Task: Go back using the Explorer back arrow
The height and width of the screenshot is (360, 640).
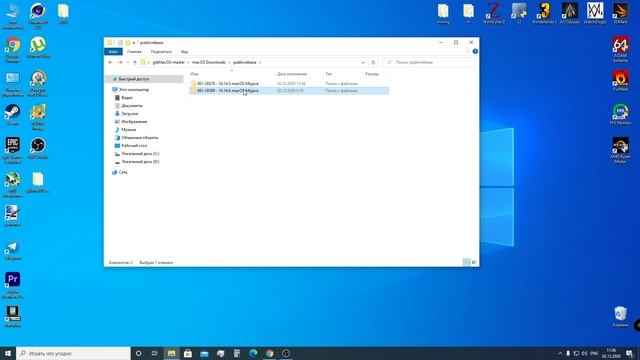Action: (x=110, y=62)
